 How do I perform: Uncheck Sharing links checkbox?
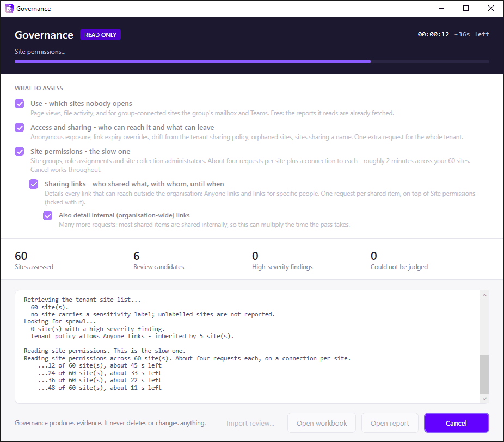pyautogui.click(x=33, y=184)
